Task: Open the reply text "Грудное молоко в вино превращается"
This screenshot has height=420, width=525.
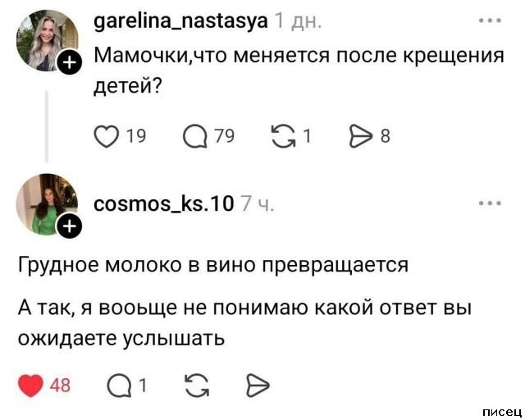Action: [213, 265]
